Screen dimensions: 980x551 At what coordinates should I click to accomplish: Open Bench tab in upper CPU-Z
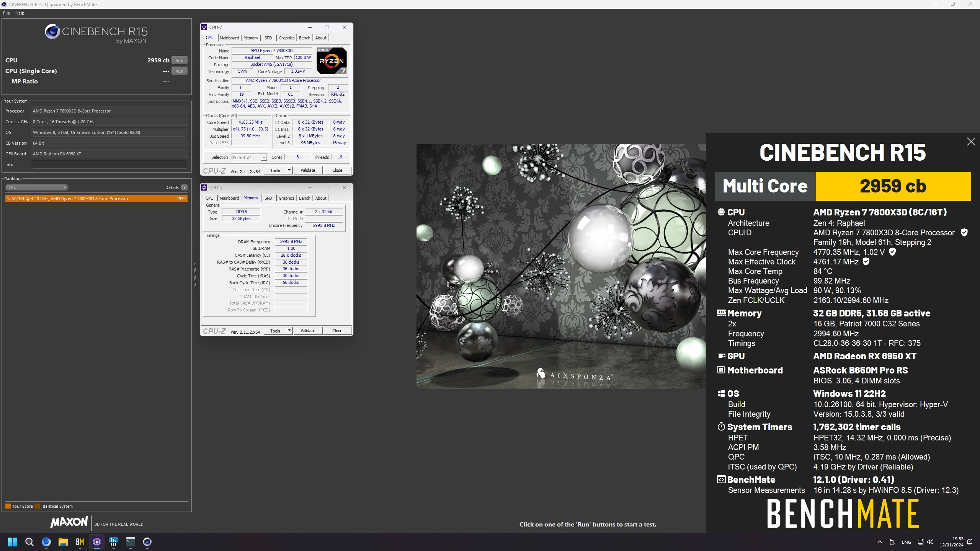pos(304,38)
